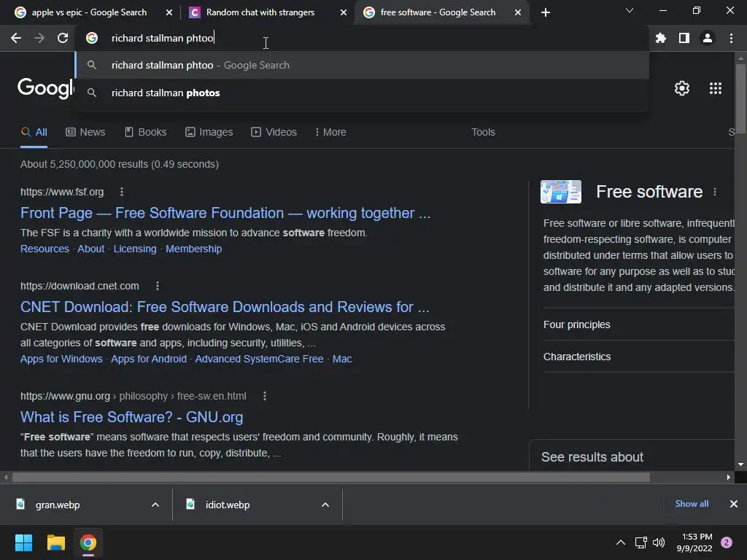Viewport: 747px width, 560px height.
Task: Reload the current page
Action: tap(63, 38)
